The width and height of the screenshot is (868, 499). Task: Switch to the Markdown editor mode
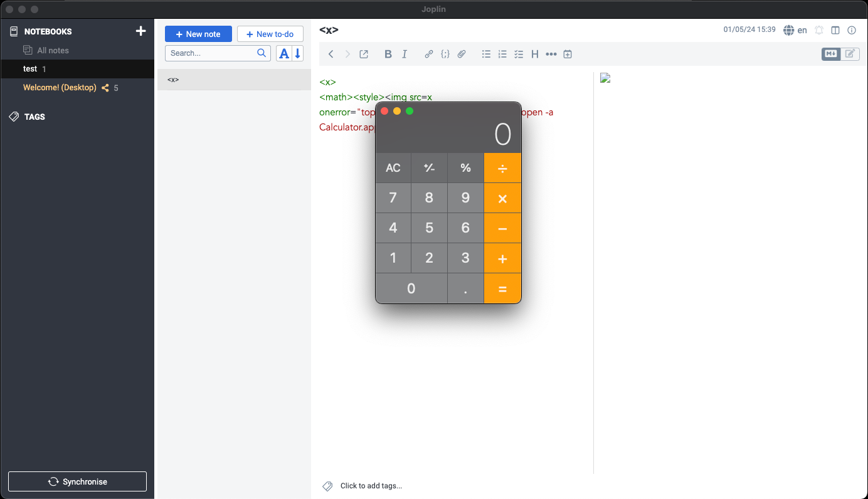[x=831, y=54]
